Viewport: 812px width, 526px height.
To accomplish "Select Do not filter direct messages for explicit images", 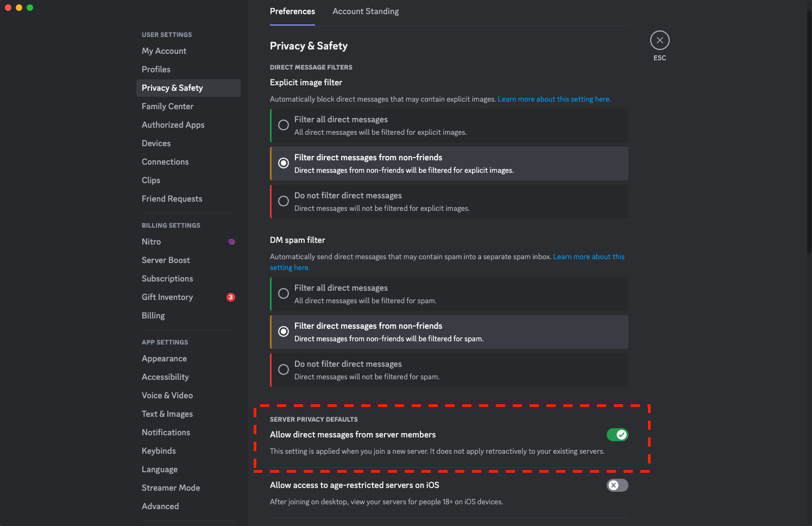I will 449,202.
